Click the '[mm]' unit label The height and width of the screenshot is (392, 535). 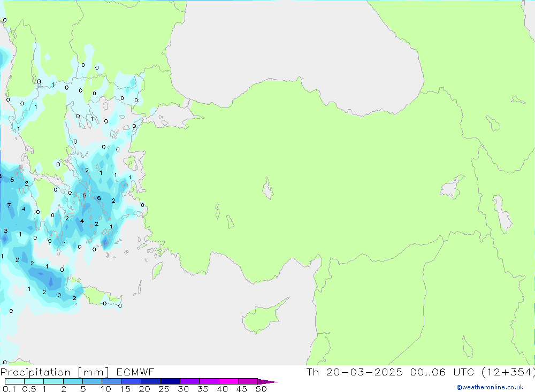93,372
